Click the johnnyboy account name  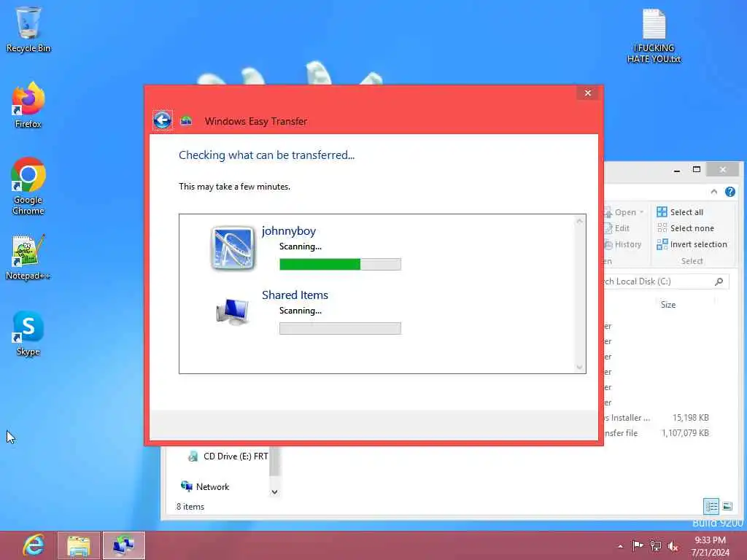pyautogui.click(x=289, y=231)
